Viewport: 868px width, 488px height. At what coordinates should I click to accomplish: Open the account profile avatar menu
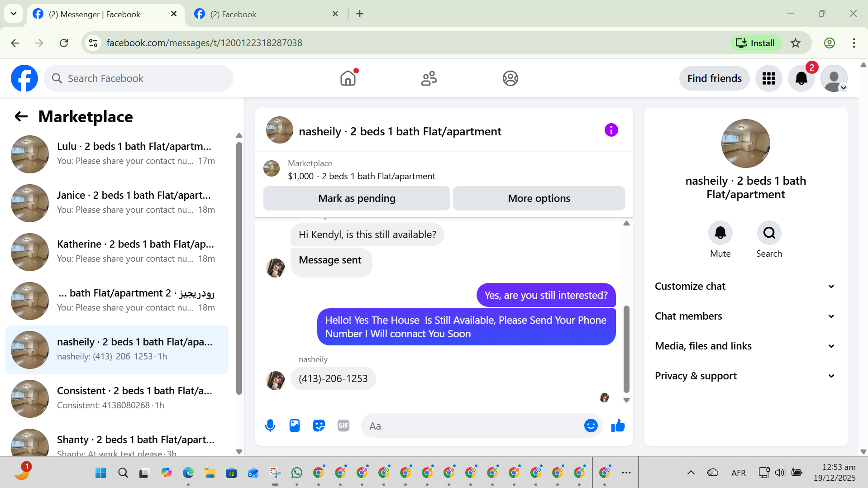coord(834,78)
